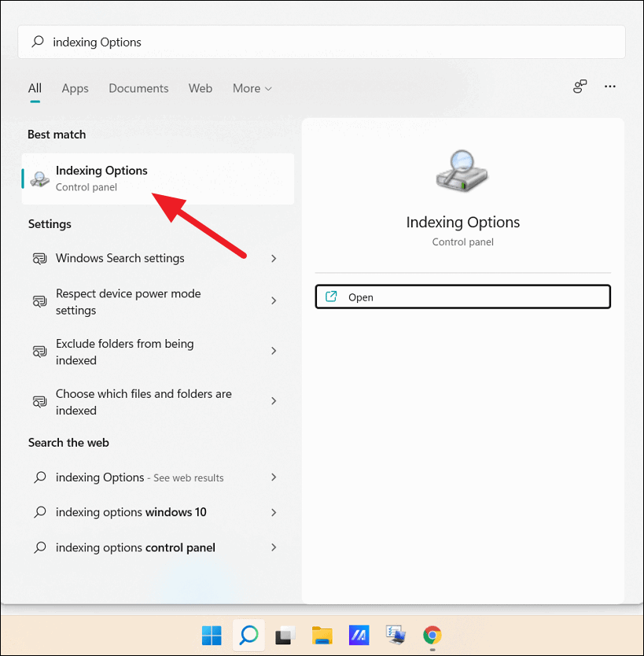Click the search icon beside Windows Search settings
The image size is (644, 656).
point(40,259)
